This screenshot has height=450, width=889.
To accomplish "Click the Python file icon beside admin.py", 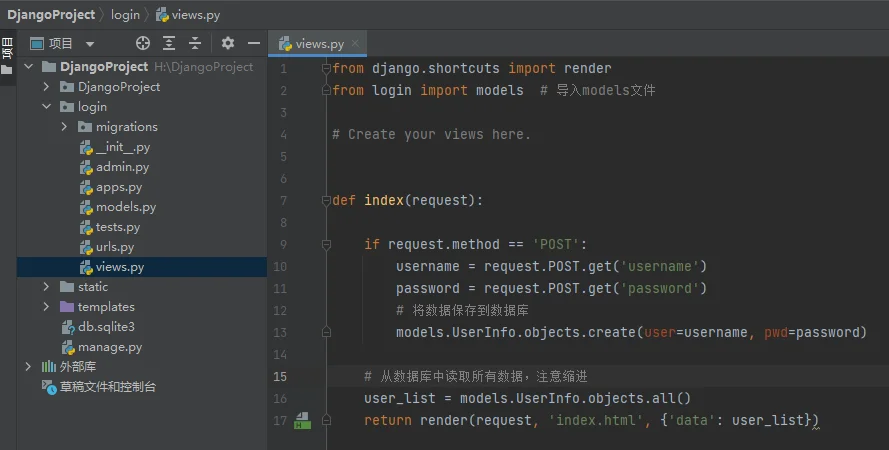I will [86, 167].
